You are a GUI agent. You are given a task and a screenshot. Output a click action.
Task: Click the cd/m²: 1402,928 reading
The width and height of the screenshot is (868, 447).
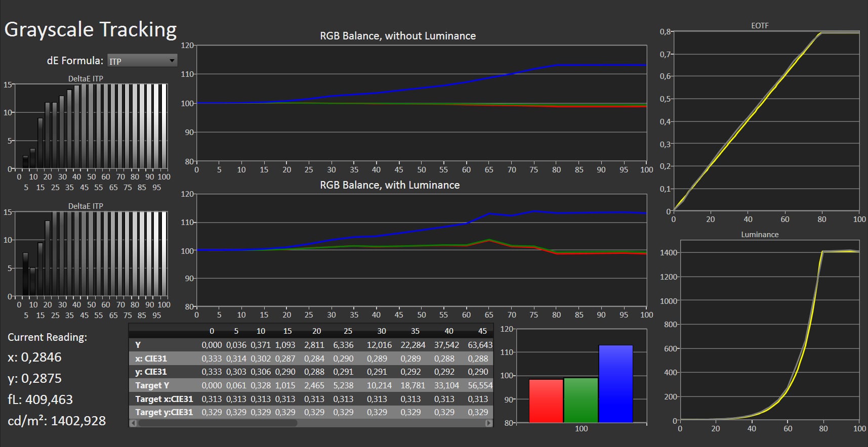pos(57,421)
